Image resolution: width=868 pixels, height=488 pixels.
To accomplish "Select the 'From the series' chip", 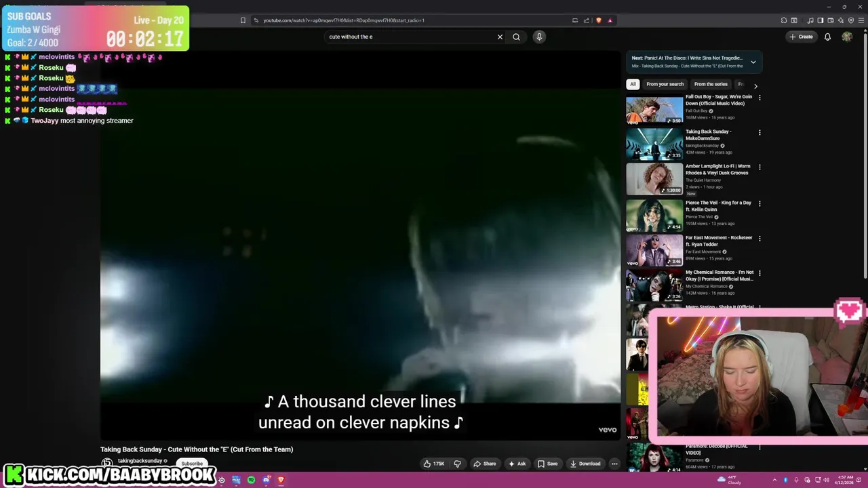I will tap(711, 84).
